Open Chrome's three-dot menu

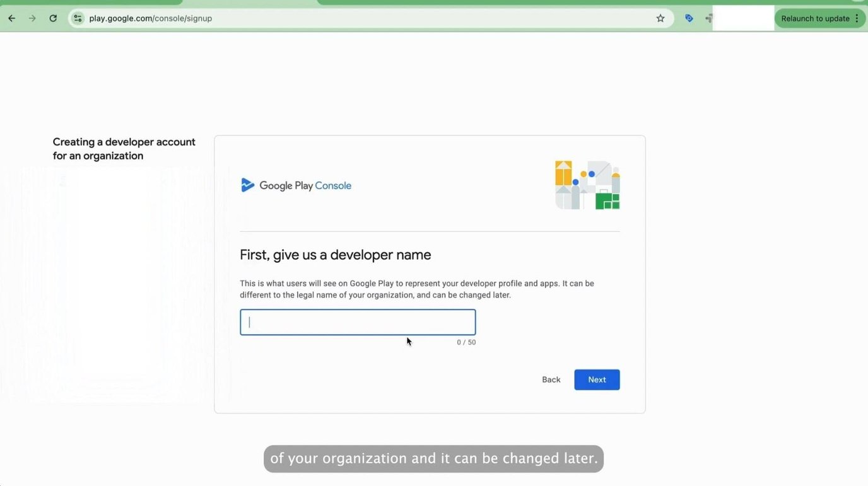(857, 18)
